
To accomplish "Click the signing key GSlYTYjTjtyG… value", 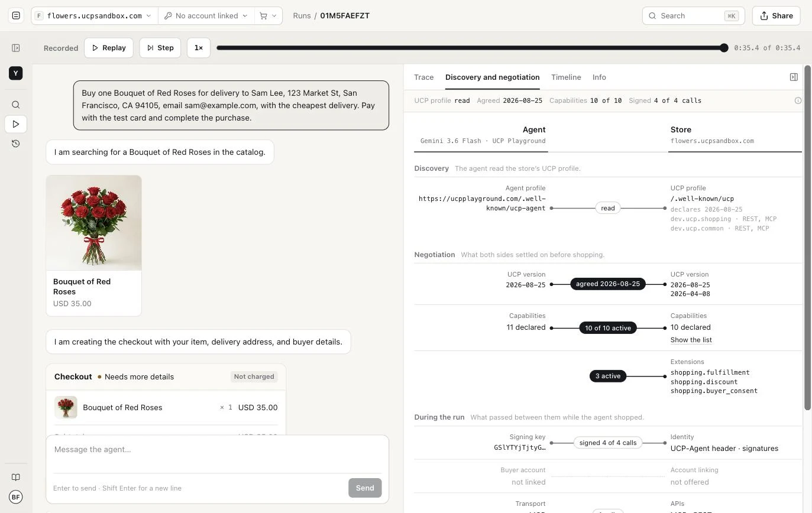I will [x=520, y=447].
